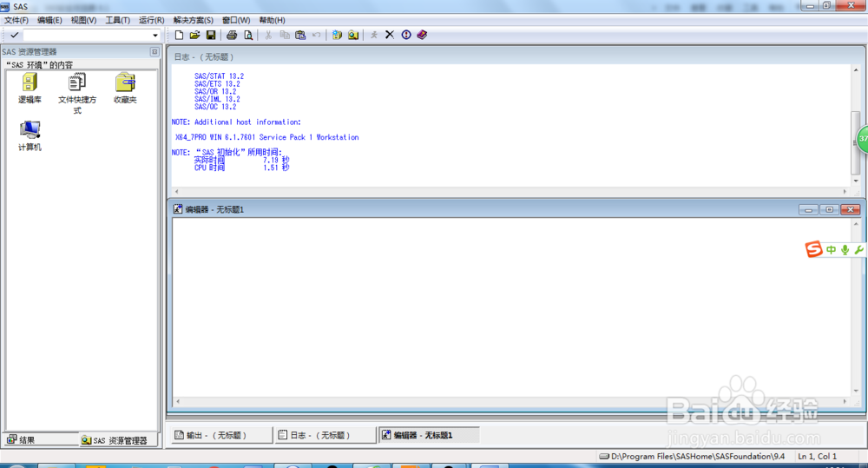Close the SAS 资源管理器 panel

pyautogui.click(x=155, y=51)
